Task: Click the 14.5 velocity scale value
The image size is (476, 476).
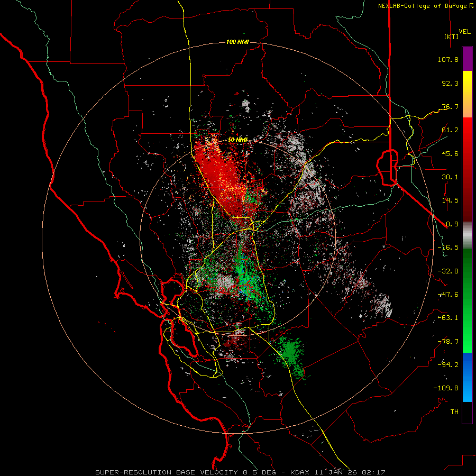Action: [x=450, y=200]
